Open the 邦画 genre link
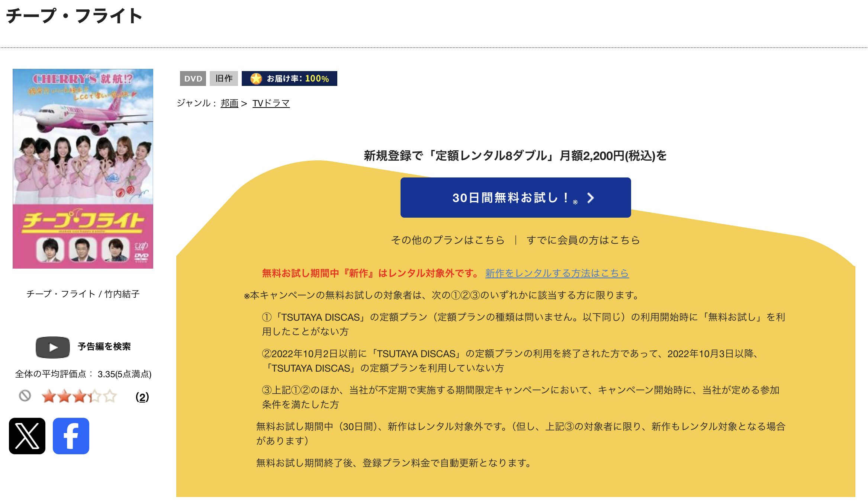The image size is (868, 503). tap(229, 103)
